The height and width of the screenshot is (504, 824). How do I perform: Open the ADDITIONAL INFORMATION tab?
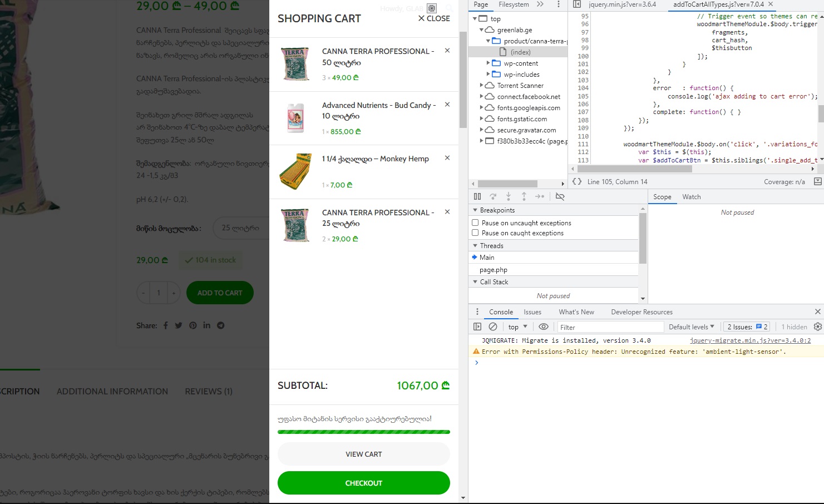pos(112,392)
